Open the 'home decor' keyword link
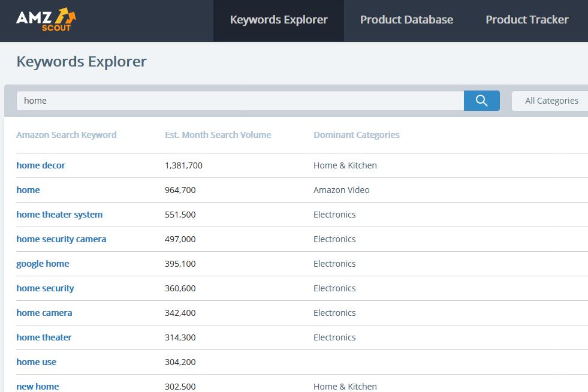This screenshot has width=588, height=392. tap(41, 165)
